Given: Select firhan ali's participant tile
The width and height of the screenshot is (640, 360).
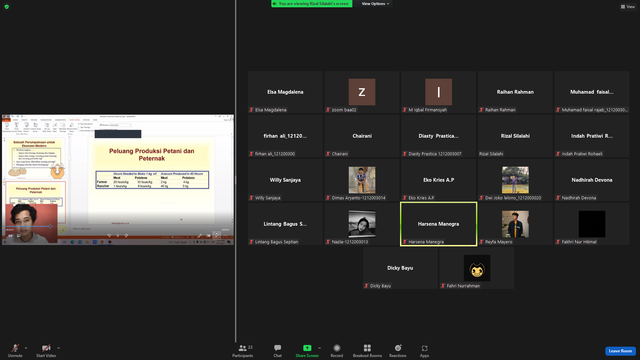Looking at the screenshot, I should (x=285, y=136).
